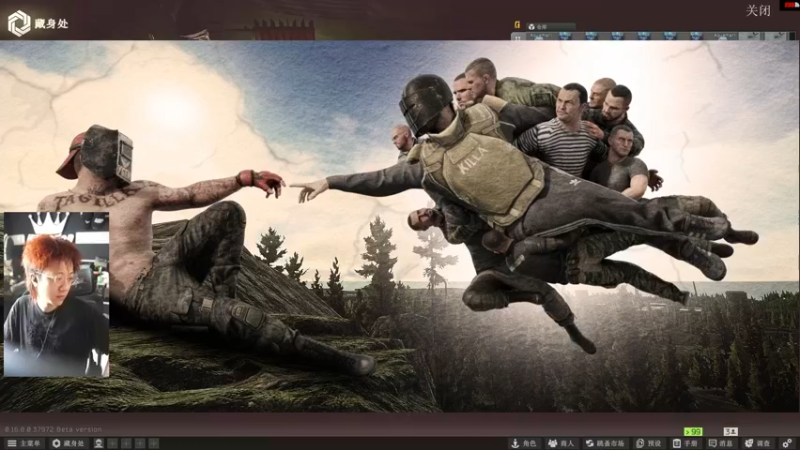Open the 调查 survey button
Screen dimensions: 800x450
click(x=758, y=443)
